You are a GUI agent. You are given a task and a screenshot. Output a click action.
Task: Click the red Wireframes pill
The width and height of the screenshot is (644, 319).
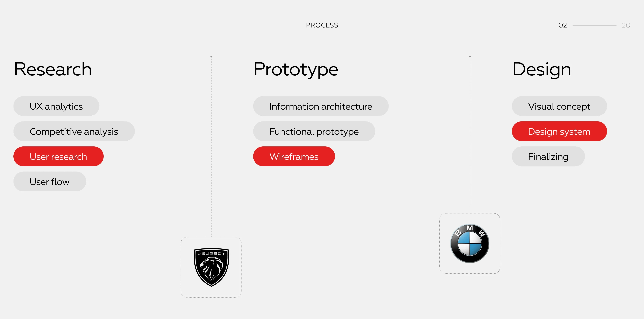tap(294, 156)
